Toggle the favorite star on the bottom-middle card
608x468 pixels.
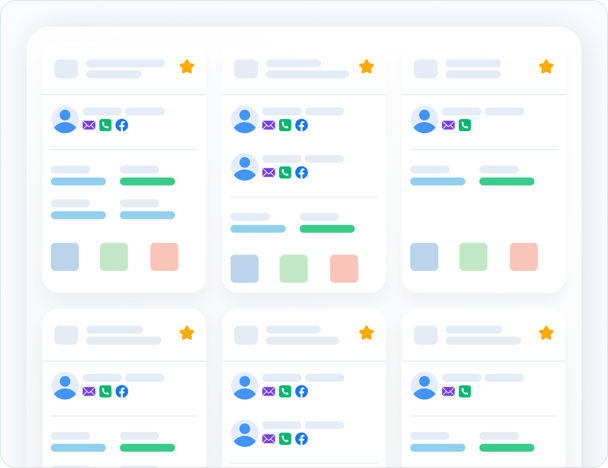[x=366, y=333]
